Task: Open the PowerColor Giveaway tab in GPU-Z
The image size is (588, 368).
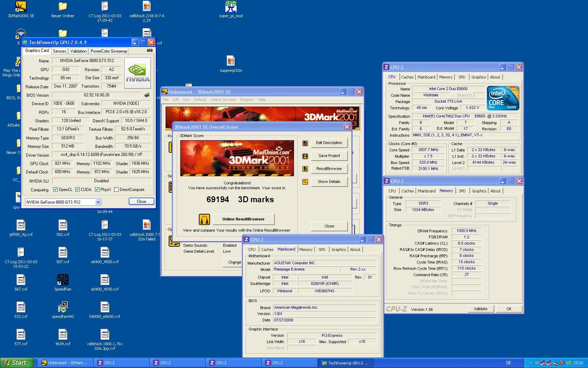Action: point(109,51)
